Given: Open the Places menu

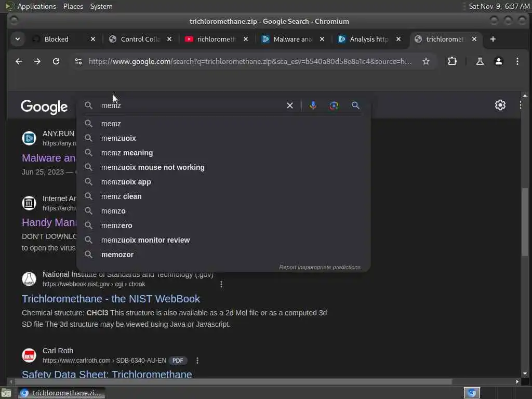Looking at the screenshot, I should coord(73,6).
